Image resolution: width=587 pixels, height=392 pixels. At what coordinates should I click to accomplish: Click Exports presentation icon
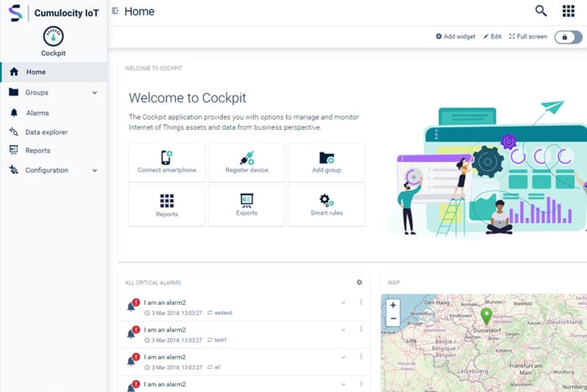247,200
